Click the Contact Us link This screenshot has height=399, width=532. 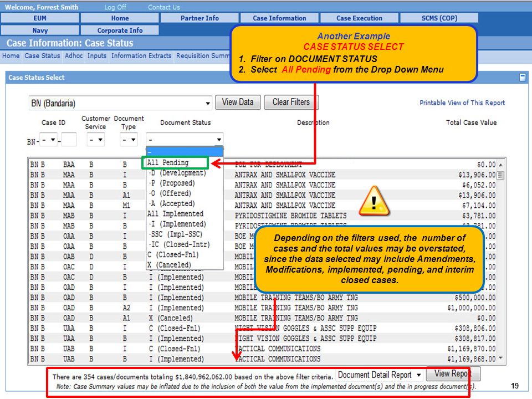point(164,7)
